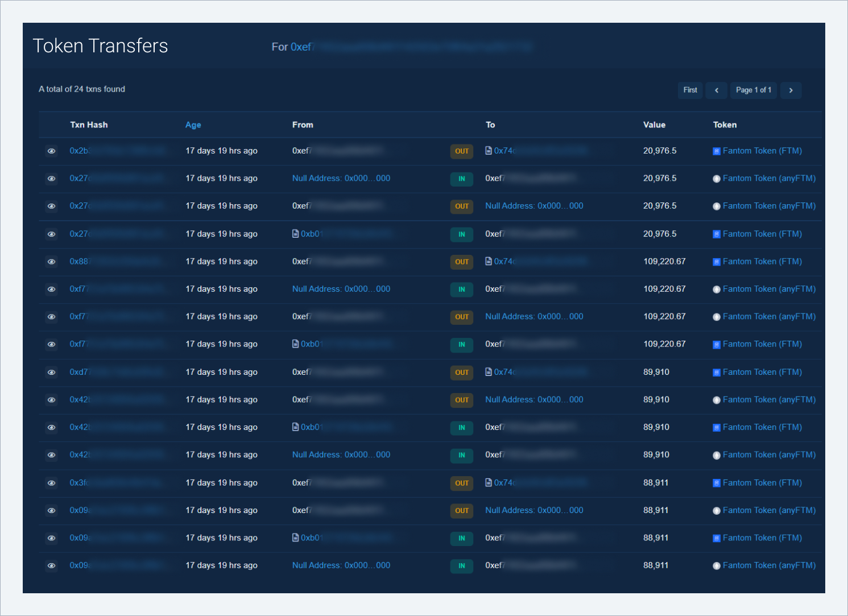Open Null Address sender in 88,911 row
The width and height of the screenshot is (848, 616).
pos(341,565)
